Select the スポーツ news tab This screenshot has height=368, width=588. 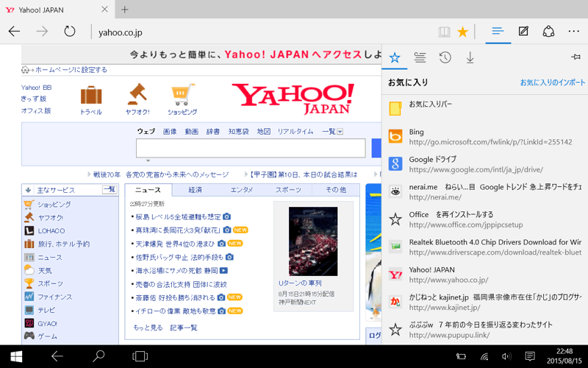coord(288,190)
